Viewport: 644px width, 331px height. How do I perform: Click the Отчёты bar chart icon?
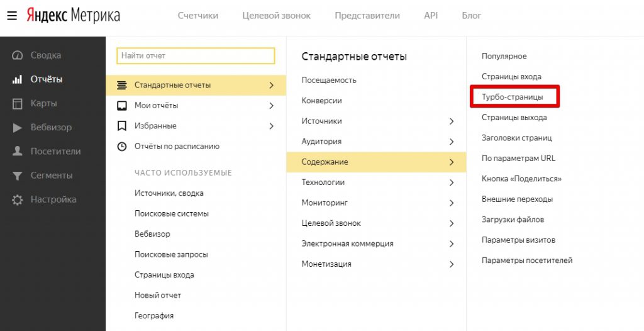coord(18,79)
